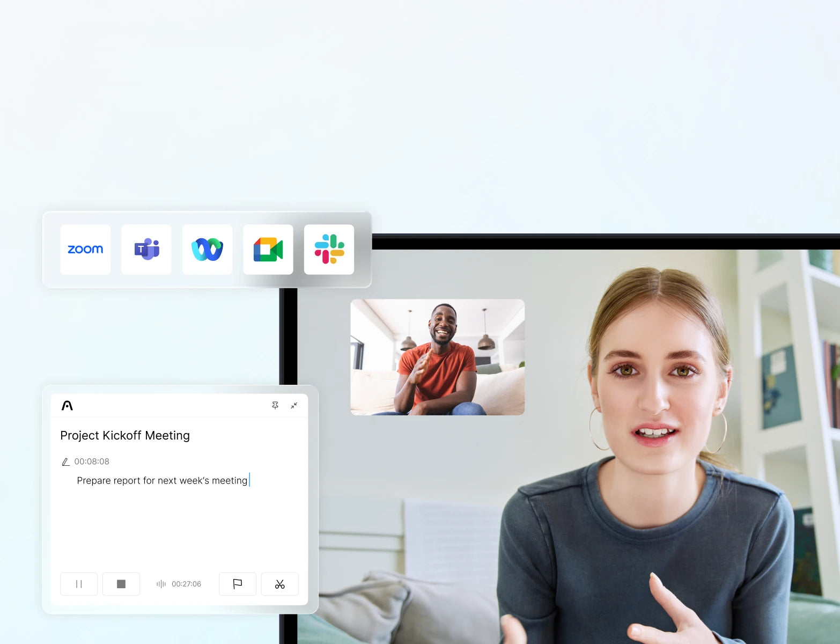Click the note text 'Prepare report for next week's meeting'
The width and height of the screenshot is (840, 644).
[x=162, y=480]
